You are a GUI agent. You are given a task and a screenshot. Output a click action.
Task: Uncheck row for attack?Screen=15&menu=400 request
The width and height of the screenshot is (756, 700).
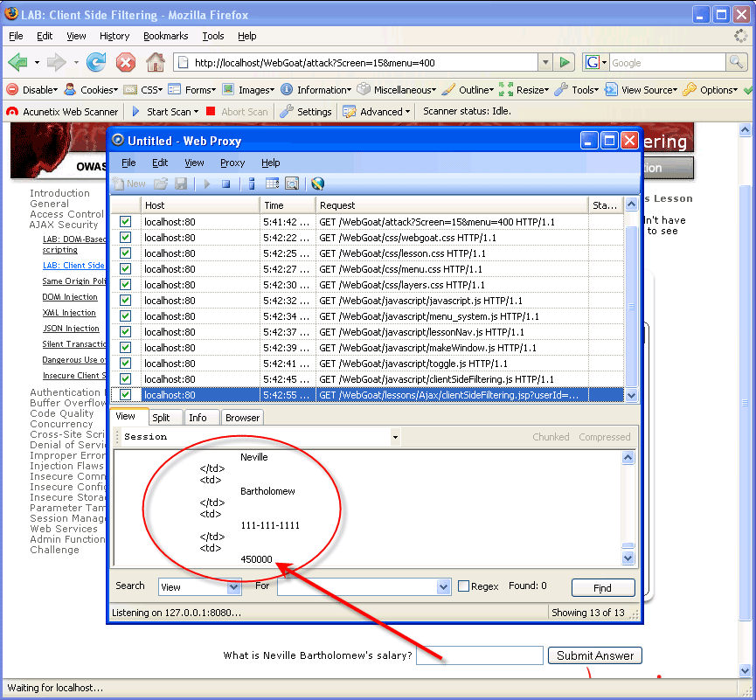click(125, 222)
